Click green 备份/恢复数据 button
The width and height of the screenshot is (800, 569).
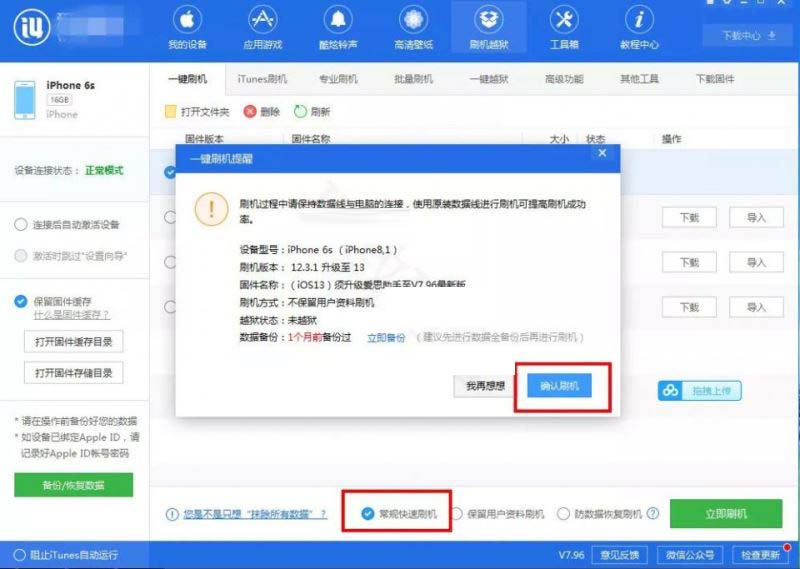(x=73, y=485)
